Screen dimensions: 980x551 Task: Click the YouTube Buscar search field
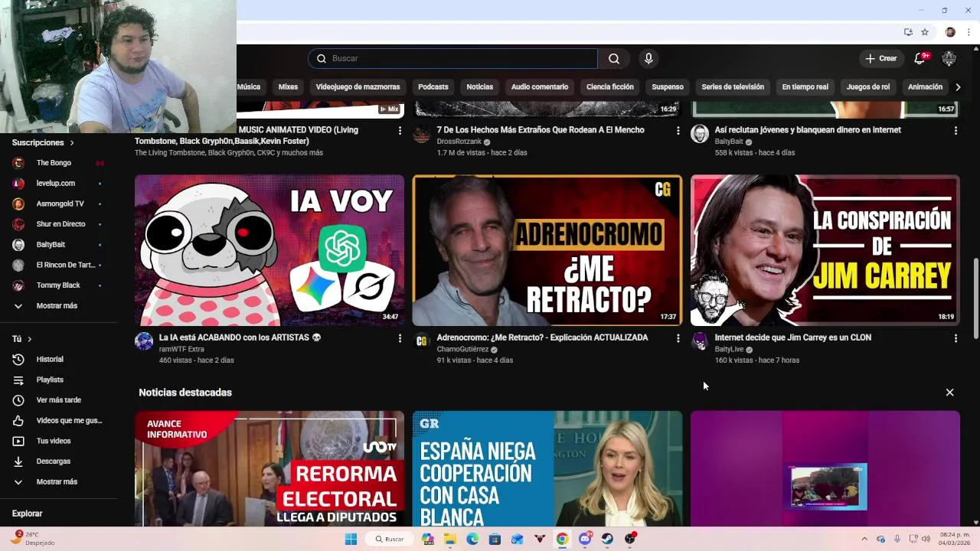(x=452, y=59)
